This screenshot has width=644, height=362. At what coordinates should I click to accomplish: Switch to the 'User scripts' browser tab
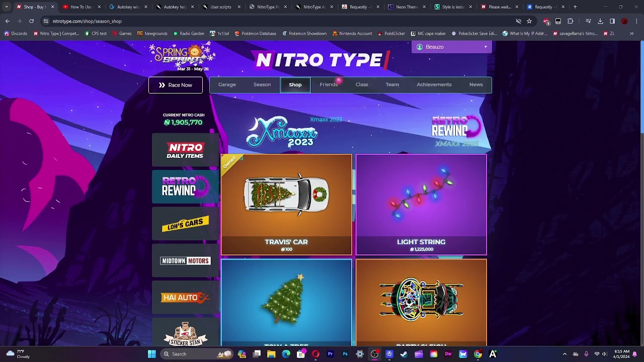click(x=220, y=7)
